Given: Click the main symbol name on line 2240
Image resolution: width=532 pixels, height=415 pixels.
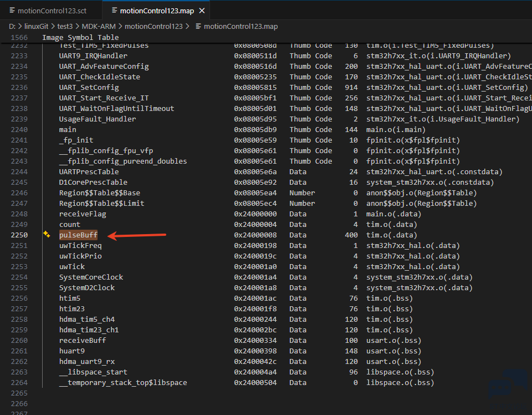Looking at the screenshot, I should click(x=68, y=129).
